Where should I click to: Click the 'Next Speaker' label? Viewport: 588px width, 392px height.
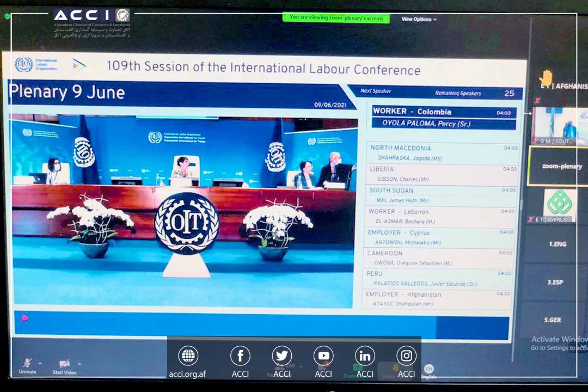tap(375, 91)
